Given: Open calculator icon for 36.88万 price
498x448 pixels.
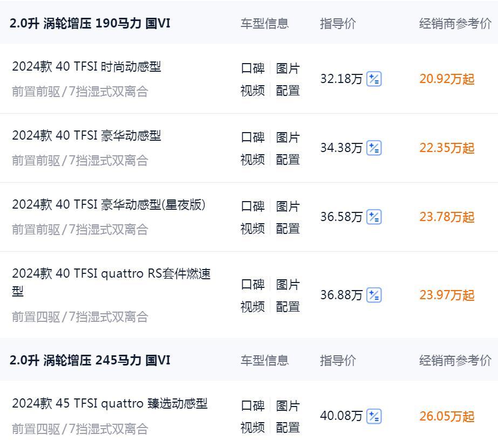Looking at the screenshot, I should pos(374,295).
